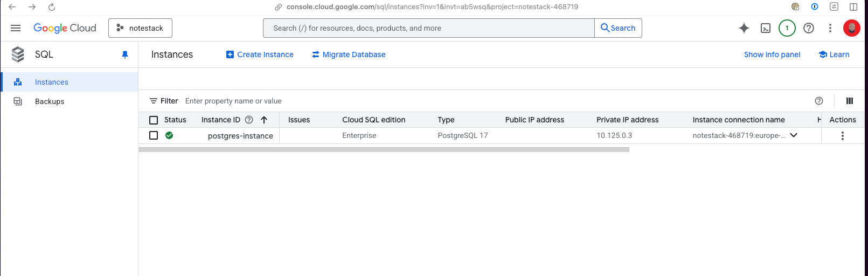Click the Search button
The height and width of the screenshot is (276, 868).
click(618, 28)
